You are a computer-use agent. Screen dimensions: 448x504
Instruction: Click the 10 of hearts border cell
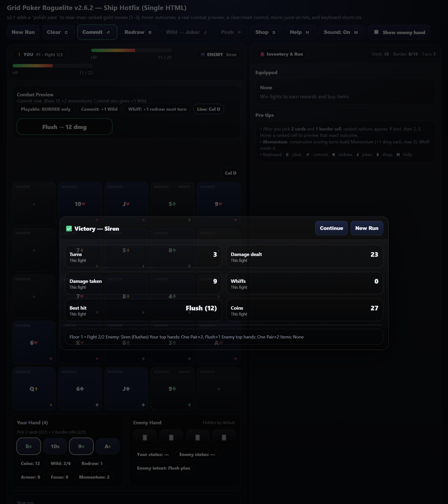point(80,204)
